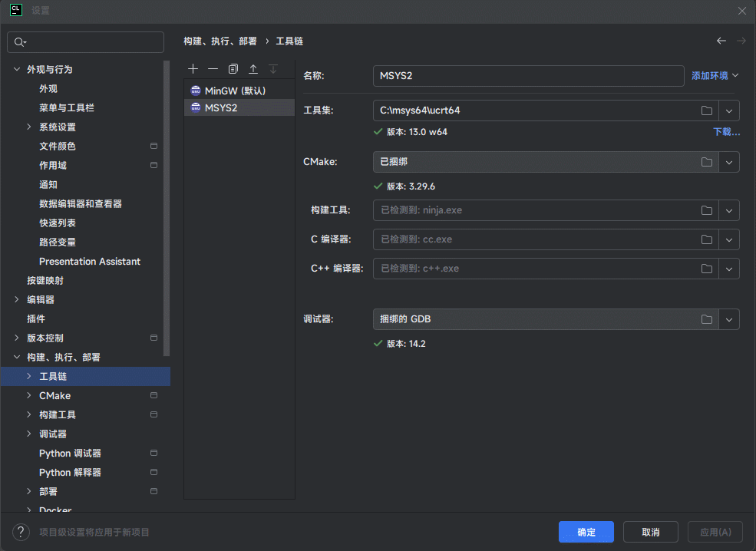
Task: Expand the 编辑器 tree node
Action: coord(17,299)
